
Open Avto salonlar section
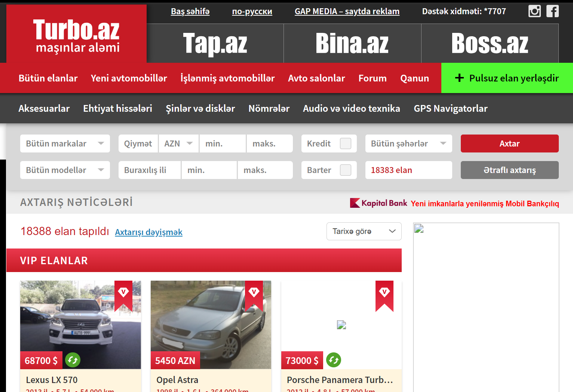(316, 78)
